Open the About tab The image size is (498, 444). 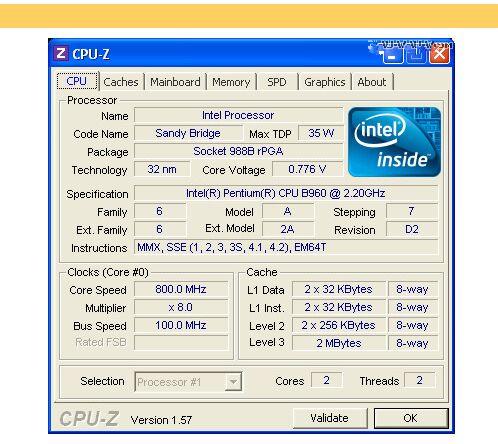coord(372,82)
